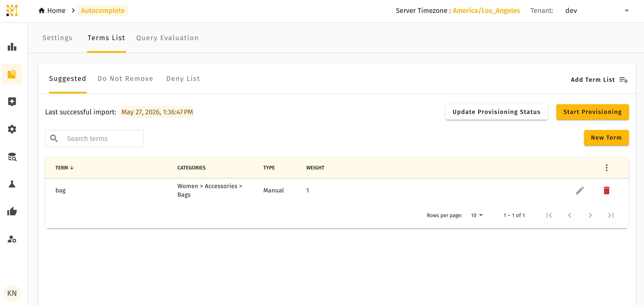Select the Suggested sub-tab

coord(67,79)
